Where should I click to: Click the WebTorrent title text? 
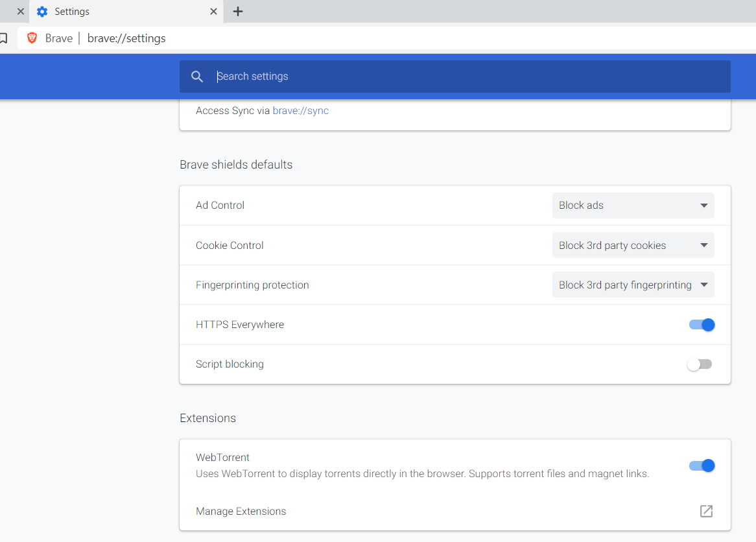[222, 458]
